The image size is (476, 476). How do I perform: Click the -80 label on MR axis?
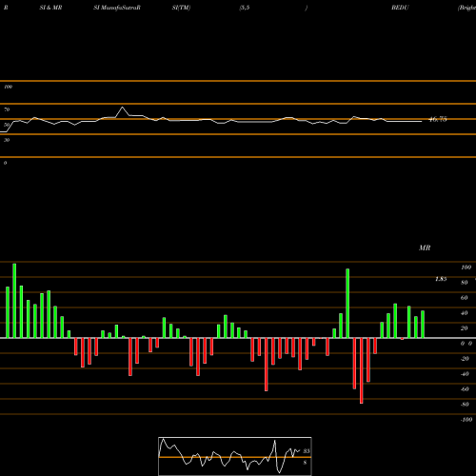pos(465,405)
